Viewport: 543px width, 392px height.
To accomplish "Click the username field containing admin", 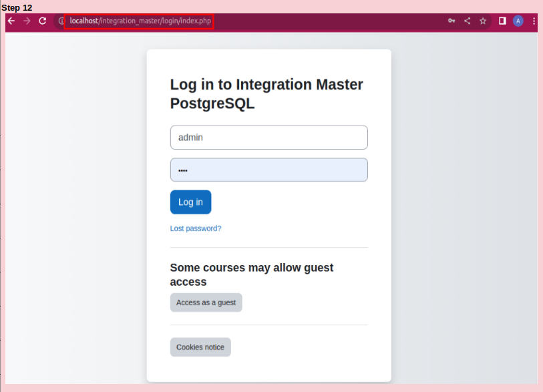I will coord(268,138).
